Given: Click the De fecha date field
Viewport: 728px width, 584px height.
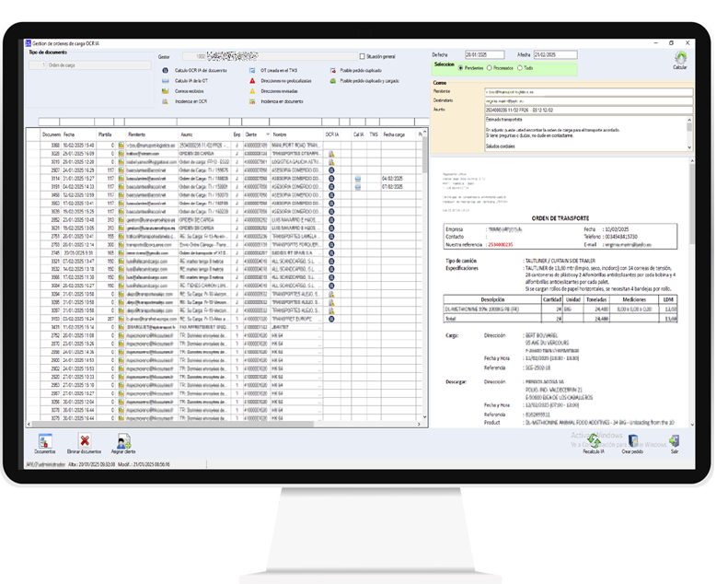Looking at the screenshot, I should pyautogui.click(x=483, y=55).
